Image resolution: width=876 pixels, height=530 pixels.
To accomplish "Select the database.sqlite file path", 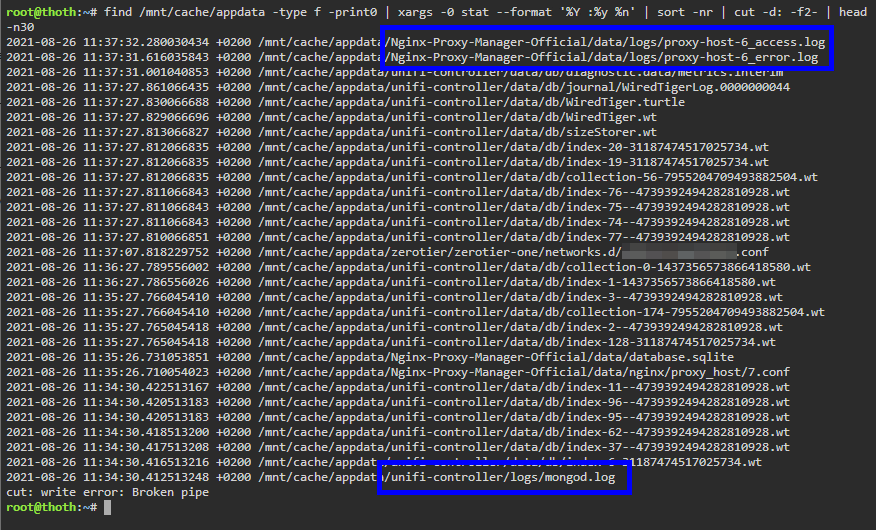I will [496, 357].
